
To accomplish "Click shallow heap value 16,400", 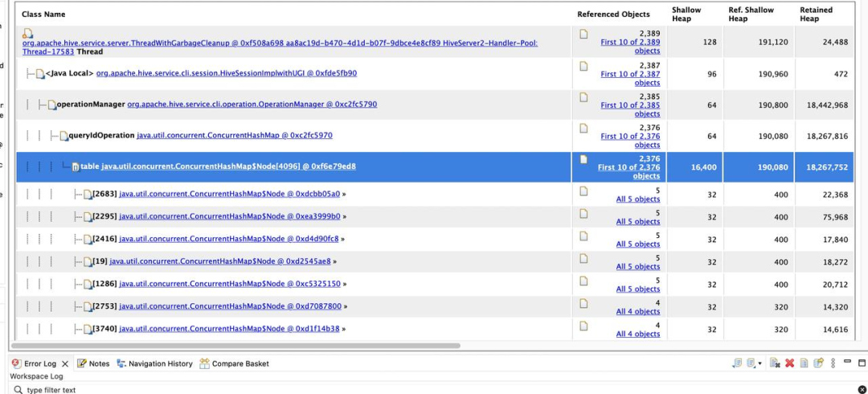I will (x=704, y=166).
